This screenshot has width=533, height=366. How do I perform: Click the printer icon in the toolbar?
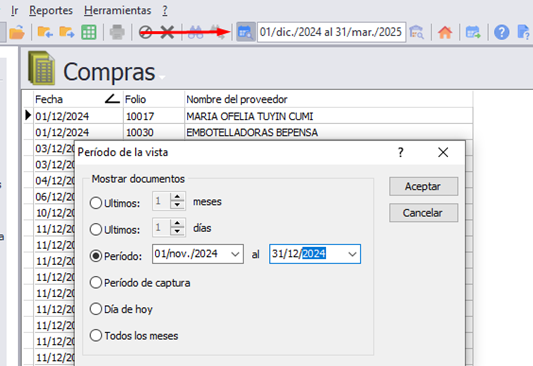117,33
